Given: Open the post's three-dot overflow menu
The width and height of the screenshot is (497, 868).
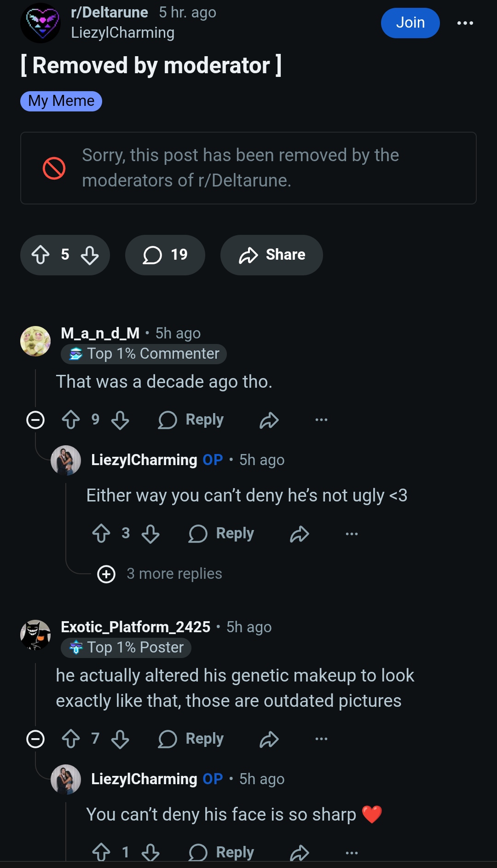Looking at the screenshot, I should [465, 23].
